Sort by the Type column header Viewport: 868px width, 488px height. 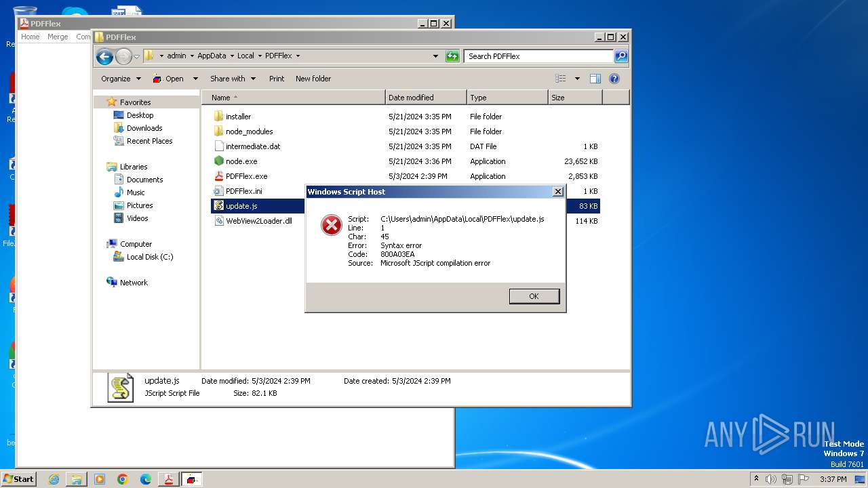coord(507,98)
